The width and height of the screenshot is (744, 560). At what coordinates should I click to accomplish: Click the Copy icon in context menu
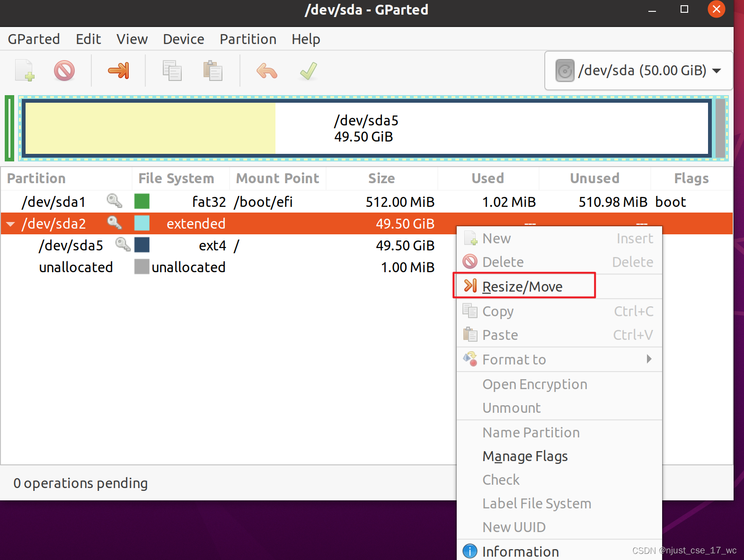470,311
